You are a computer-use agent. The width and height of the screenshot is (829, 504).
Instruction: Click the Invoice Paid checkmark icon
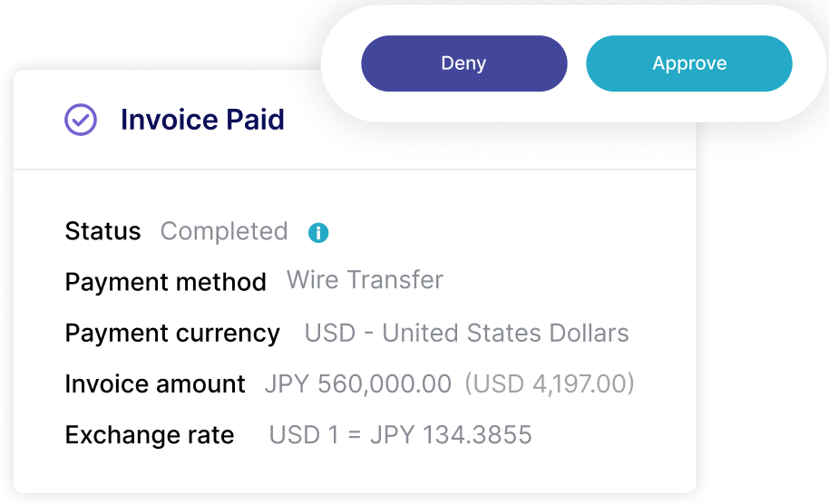(81, 120)
